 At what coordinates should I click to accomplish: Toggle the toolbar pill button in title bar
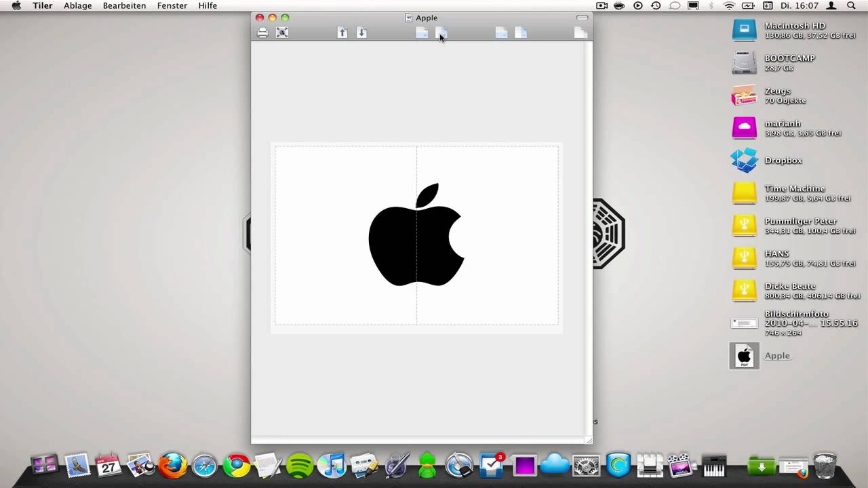click(582, 18)
